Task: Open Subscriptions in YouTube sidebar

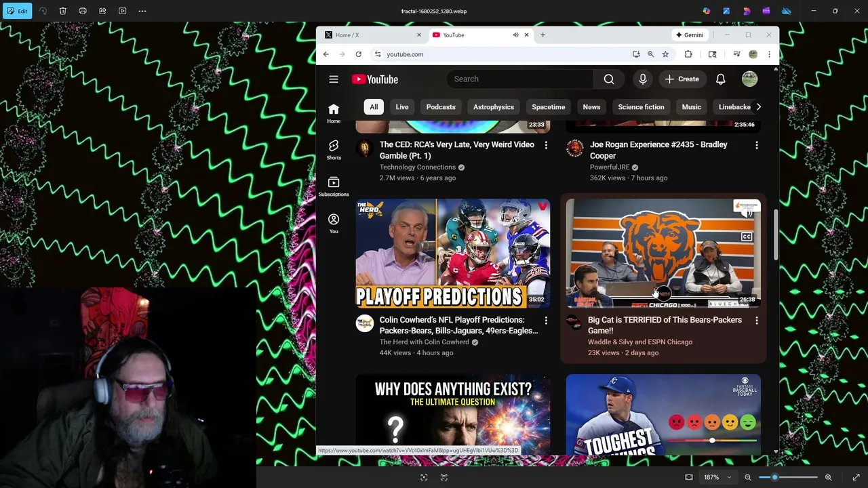Action: [x=334, y=187]
